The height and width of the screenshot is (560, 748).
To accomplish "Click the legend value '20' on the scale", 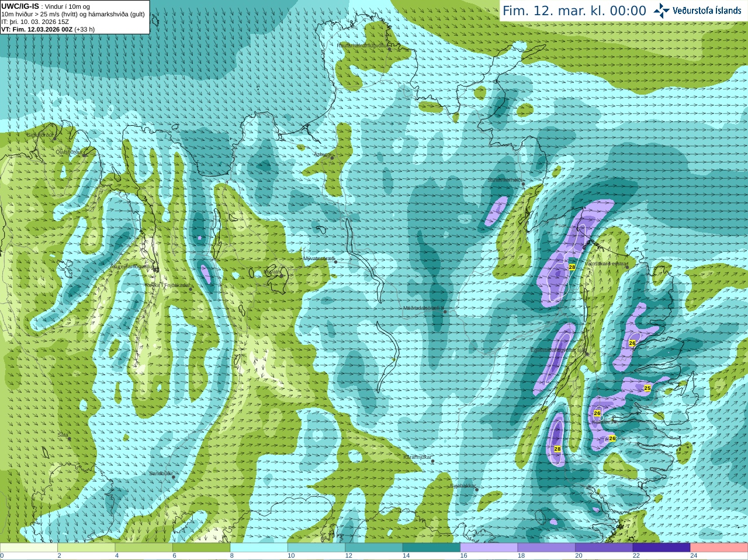I will point(579,556).
